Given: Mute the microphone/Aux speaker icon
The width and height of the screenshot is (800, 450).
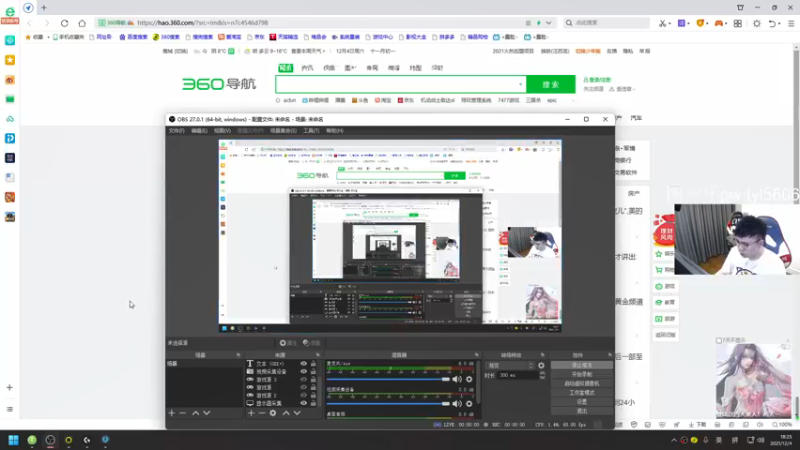Looking at the screenshot, I should [x=457, y=379].
